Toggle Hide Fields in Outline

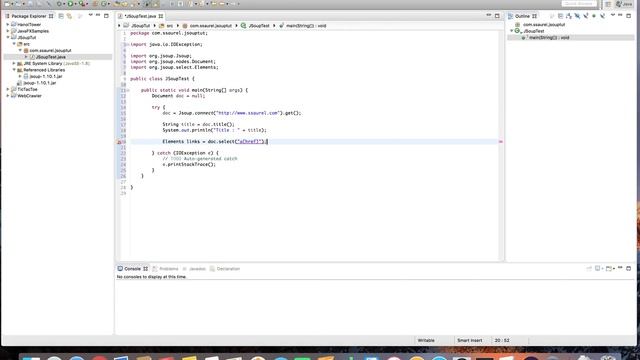tap(577, 16)
